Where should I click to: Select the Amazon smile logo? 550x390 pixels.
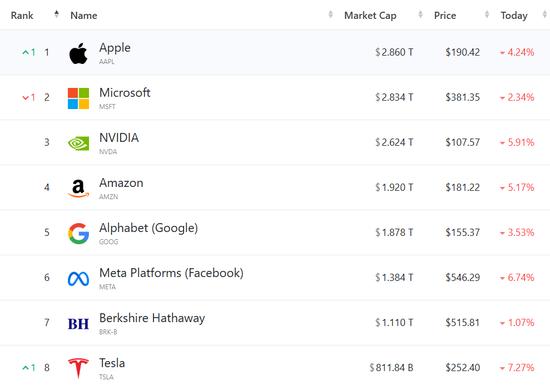click(78, 188)
